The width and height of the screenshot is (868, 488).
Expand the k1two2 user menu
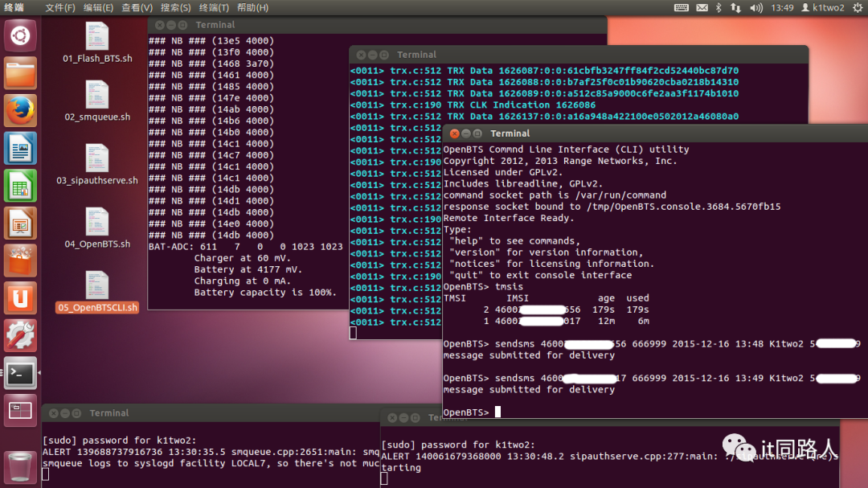pyautogui.click(x=823, y=8)
